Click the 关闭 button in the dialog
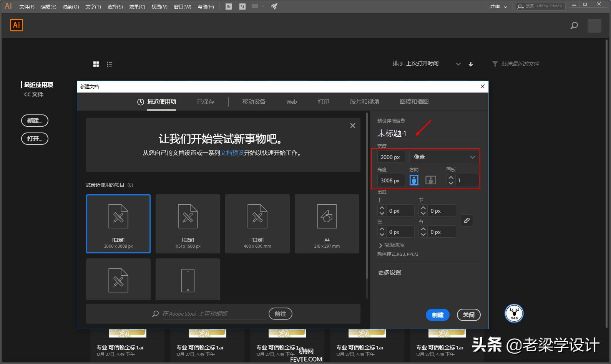 [x=468, y=315]
